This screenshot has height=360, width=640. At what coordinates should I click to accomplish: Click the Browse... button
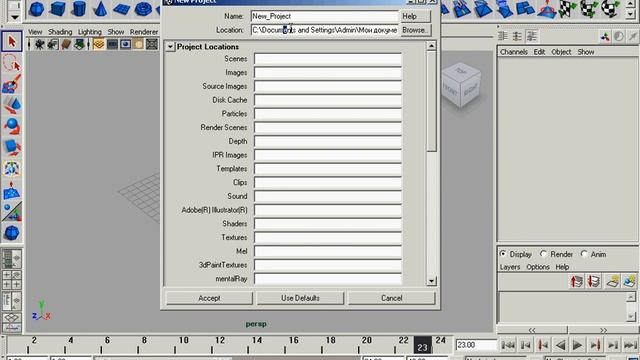415,30
